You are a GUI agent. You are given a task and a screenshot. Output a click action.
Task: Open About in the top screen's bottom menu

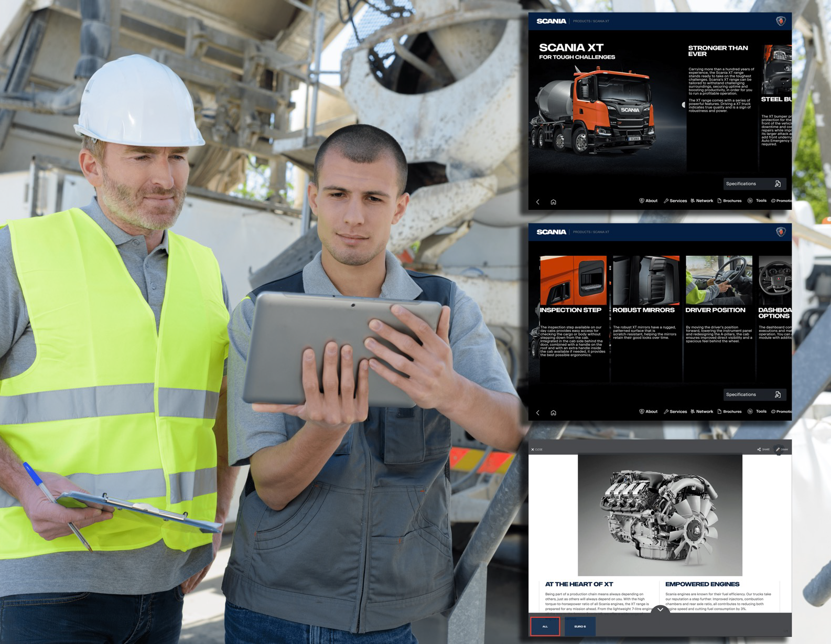tap(649, 201)
